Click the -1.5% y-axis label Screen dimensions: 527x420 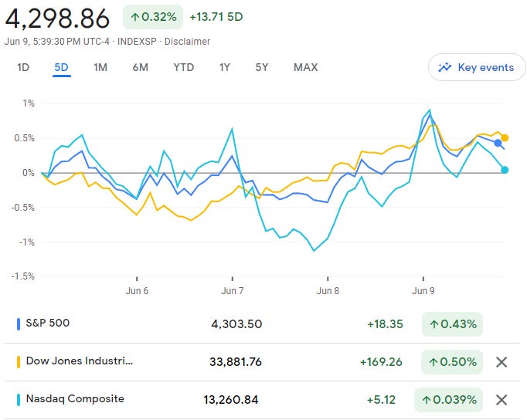pyautogui.click(x=23, y=276)
